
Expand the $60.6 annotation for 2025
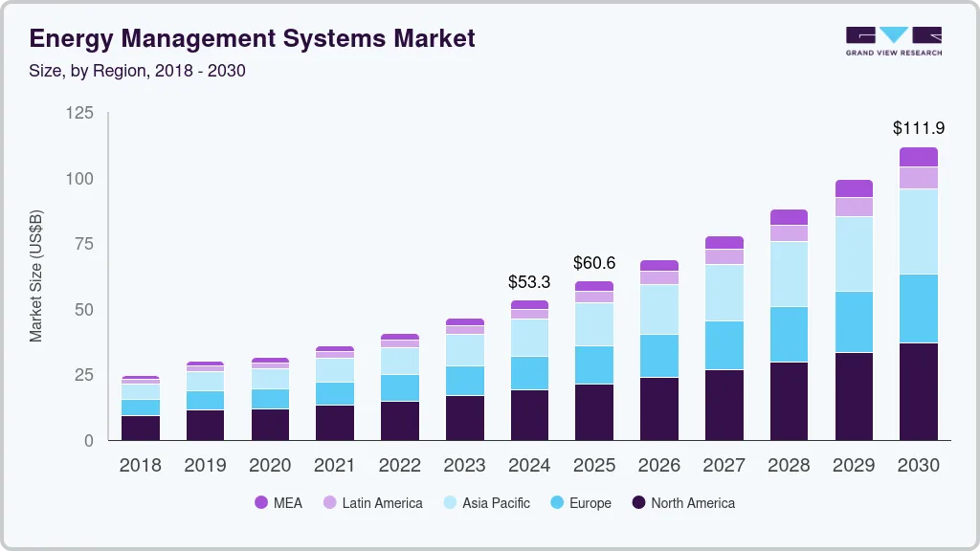[593, 263]
